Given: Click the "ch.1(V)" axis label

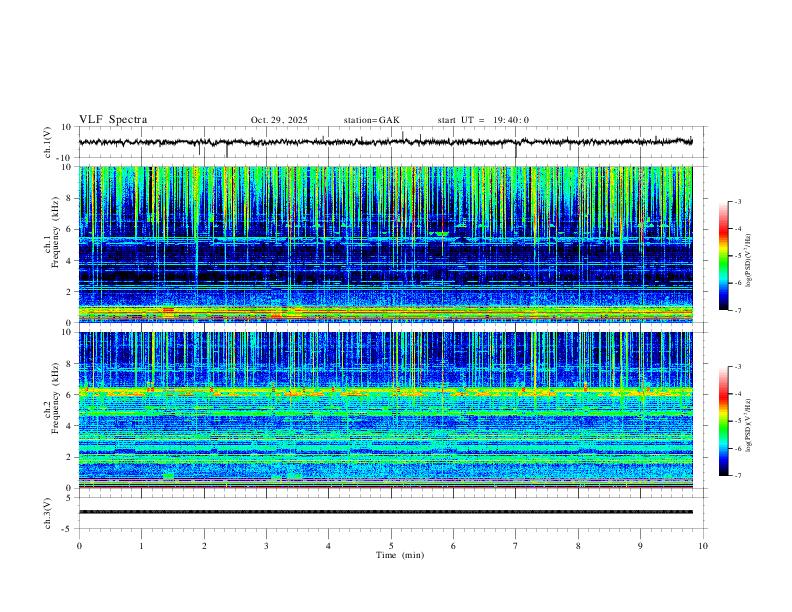Looking at the screenshot, I should click(x=48, y=142).
